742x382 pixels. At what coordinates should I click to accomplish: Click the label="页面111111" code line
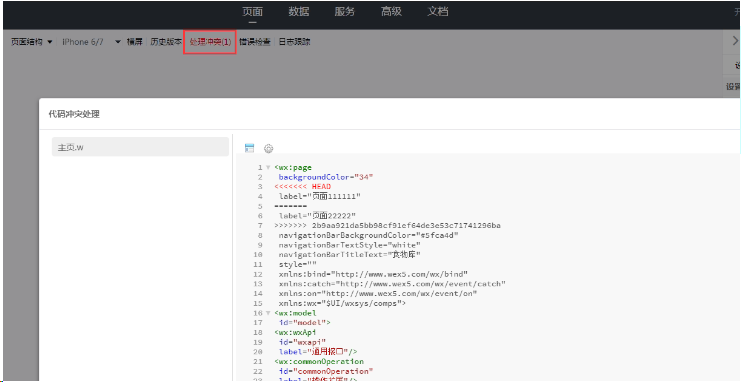point(320,196)
